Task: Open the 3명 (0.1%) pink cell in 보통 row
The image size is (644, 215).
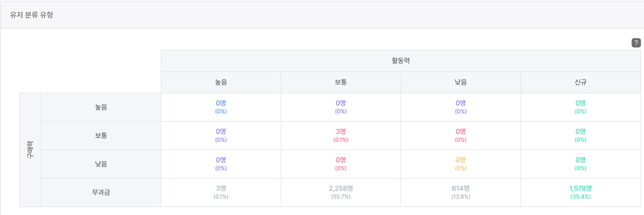Action: pos(341,135)
